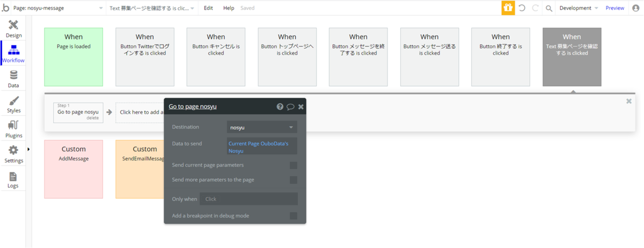Close the workflow steps panel
Viewport: 644px width, 248px height.
tap(629, 101)
